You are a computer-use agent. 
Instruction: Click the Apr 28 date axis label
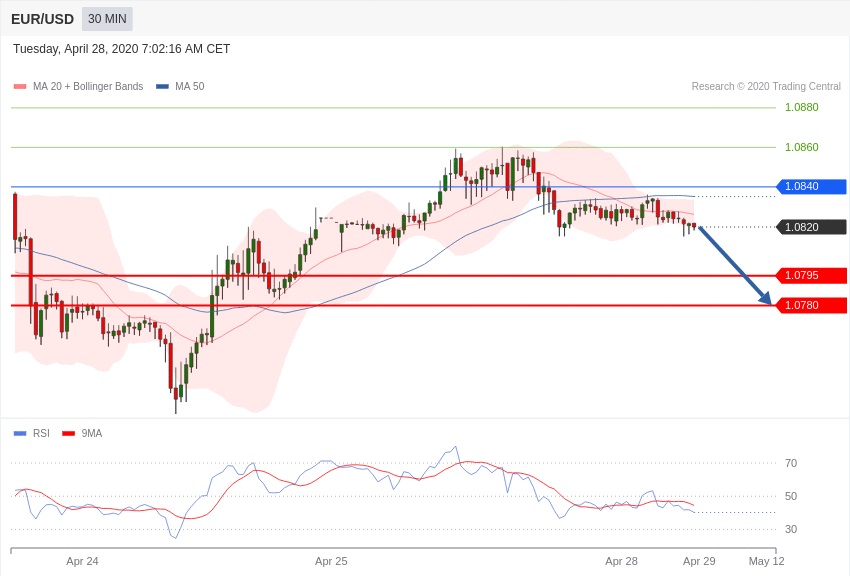[621, 561]
